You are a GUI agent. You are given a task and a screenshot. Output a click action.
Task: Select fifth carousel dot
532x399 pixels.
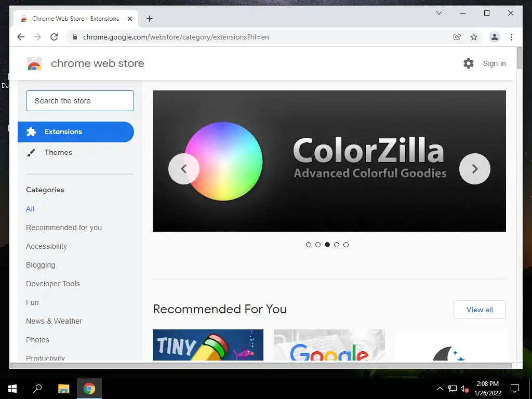coord(345,245)
